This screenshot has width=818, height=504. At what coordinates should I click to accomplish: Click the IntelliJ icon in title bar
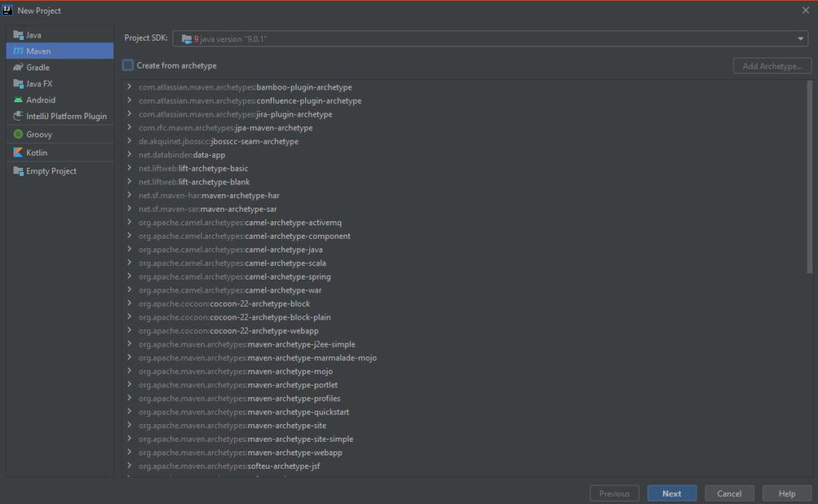[x=7, y=10]
